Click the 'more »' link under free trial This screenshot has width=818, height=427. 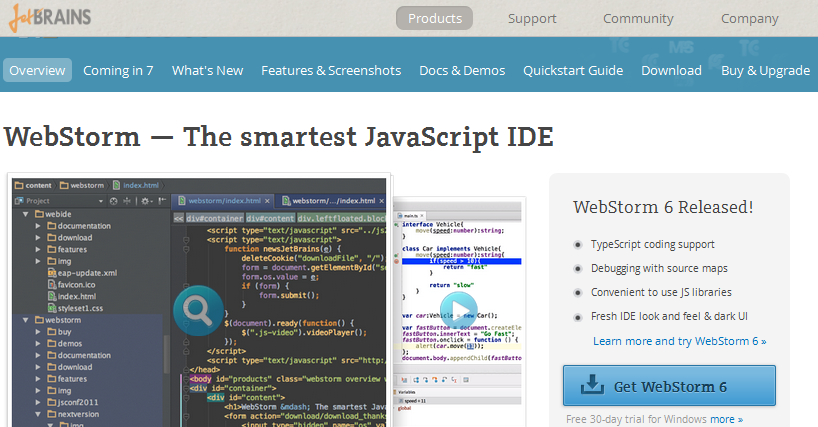[x=726, y=419]
